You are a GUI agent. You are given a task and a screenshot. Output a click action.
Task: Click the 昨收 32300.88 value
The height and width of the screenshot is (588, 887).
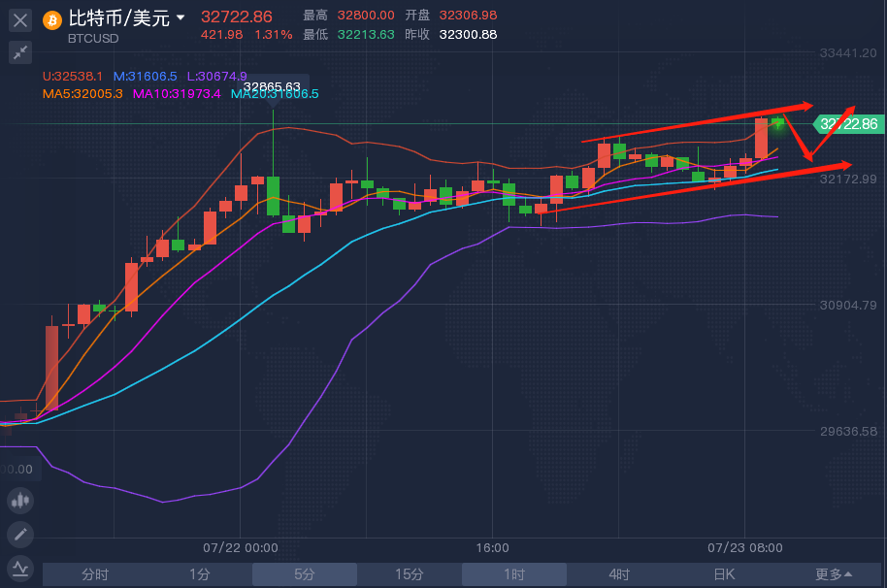pyautogui.click(x=468, y=35)
